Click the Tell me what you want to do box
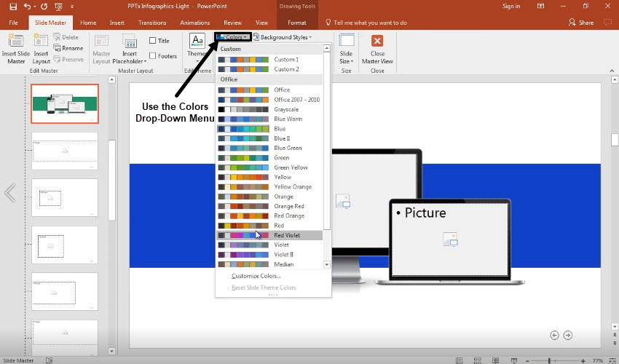Viewport: 619px width, 364px height. pyautogui.click(x=366, y=23)
